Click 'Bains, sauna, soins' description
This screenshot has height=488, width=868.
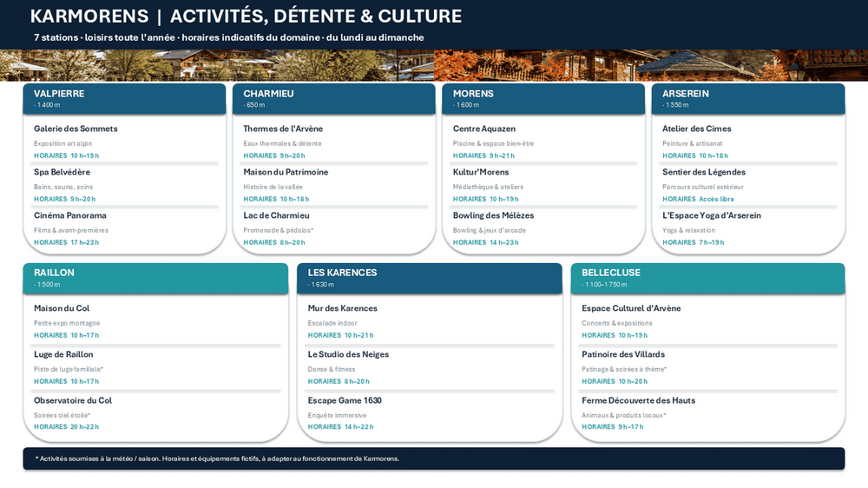point(63,187)
